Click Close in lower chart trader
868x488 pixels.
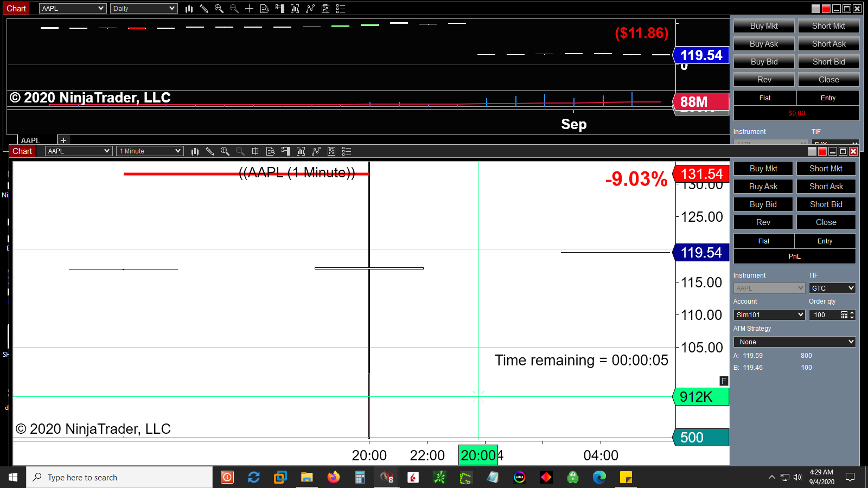(x=826, y=222)
